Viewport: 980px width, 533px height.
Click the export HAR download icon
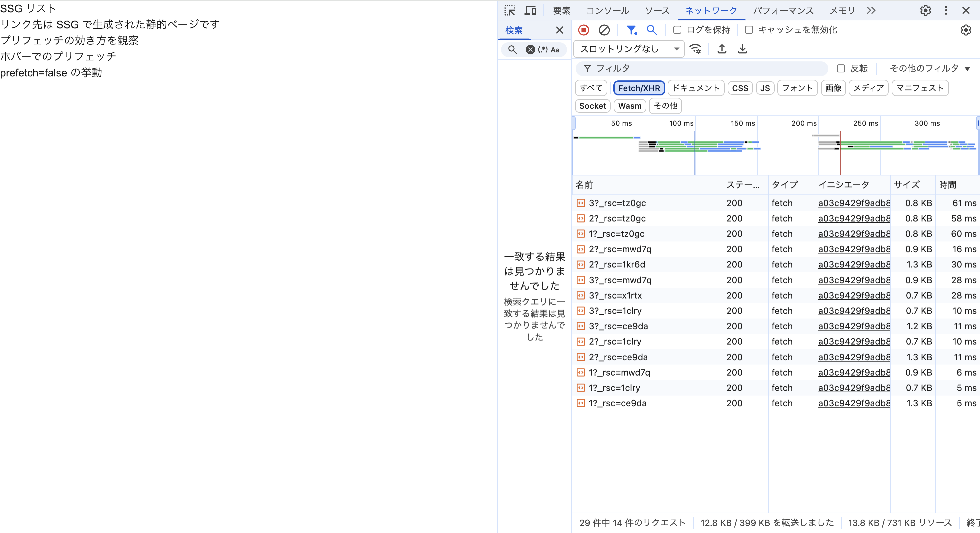pos(742,49)
